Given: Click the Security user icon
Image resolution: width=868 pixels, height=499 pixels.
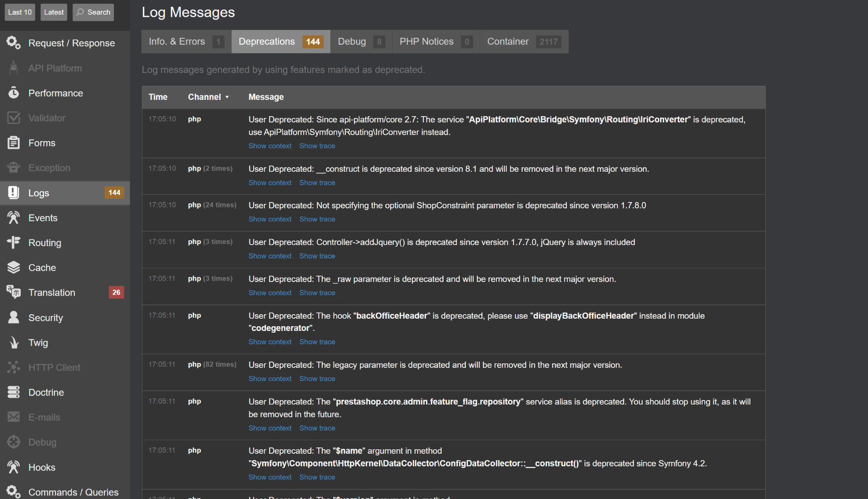Looking at the screenshot, I should 14,317.
